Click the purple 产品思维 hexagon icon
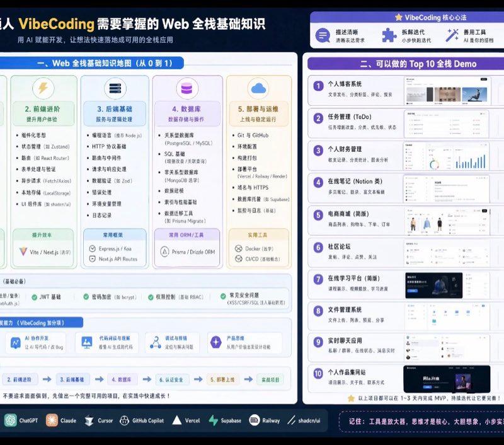504x445 pixels. point(215,342)
